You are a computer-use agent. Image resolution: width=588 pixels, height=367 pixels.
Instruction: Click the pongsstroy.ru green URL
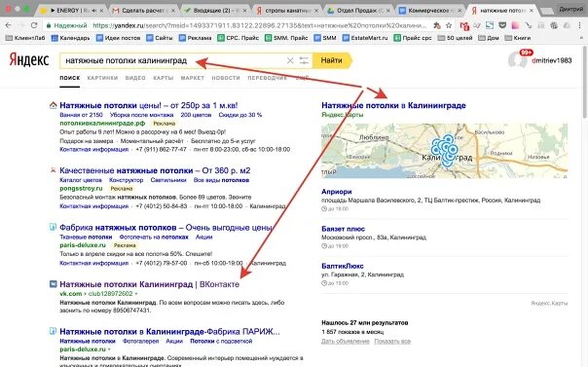[x=81, y=188]
